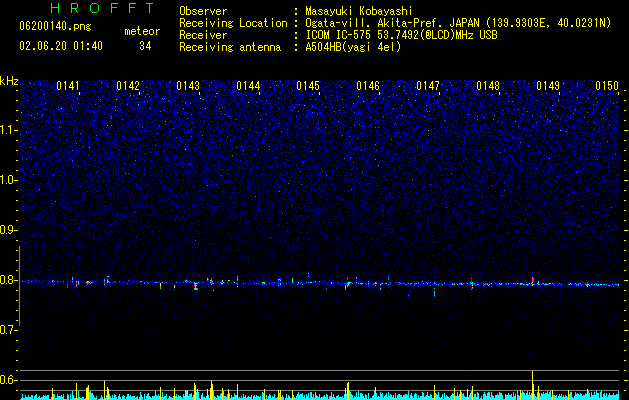This screenshot has width=629, height=400.
Task: Select the filename 06200140.png
Action: [x=55, y=26]
